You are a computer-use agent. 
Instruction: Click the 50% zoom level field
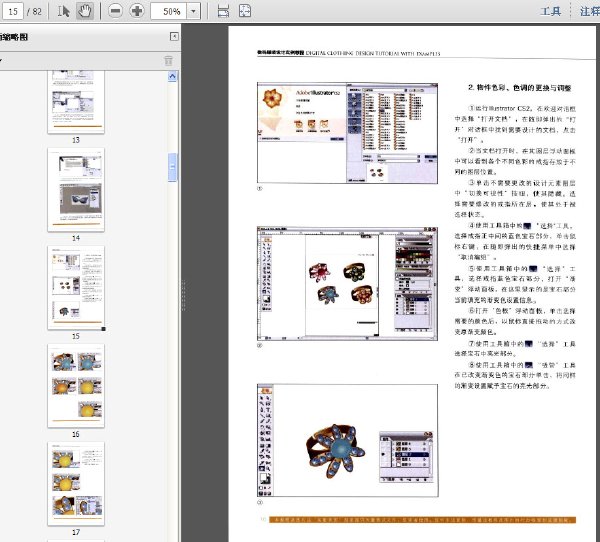pos(169,11)
